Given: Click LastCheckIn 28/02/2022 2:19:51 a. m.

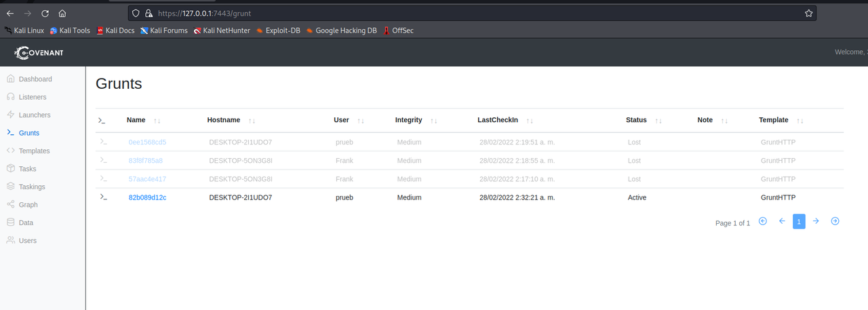Looking at the screenshot, I should (x=517, y=142).
